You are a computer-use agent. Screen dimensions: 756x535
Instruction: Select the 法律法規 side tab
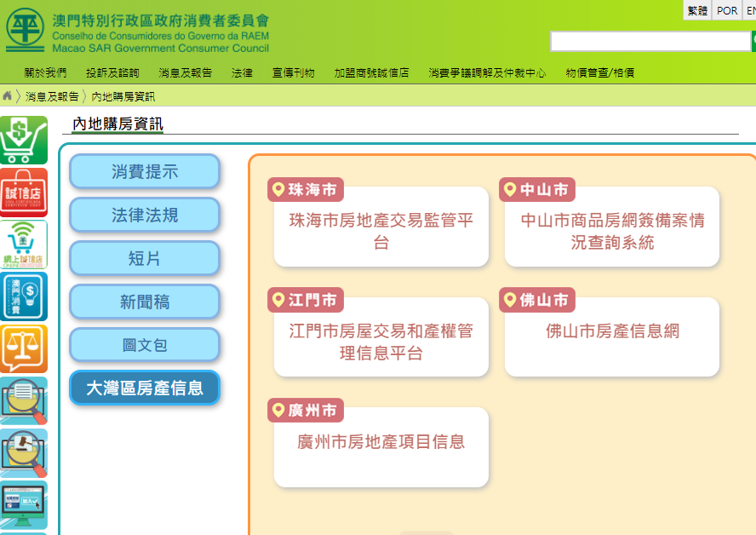coord(145,215)
